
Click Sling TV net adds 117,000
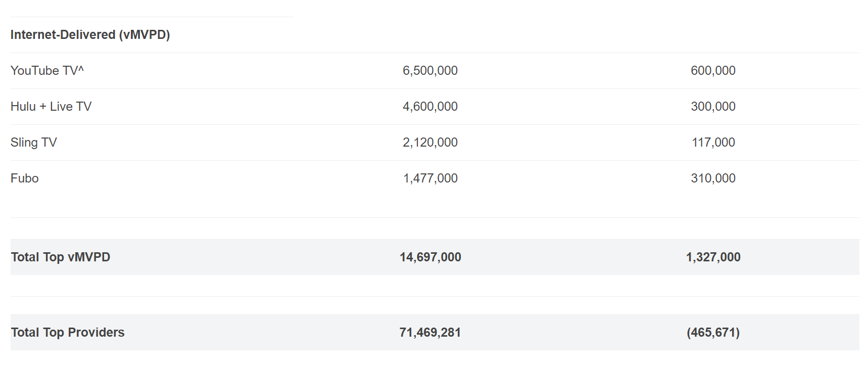click(x=713, y=143)
